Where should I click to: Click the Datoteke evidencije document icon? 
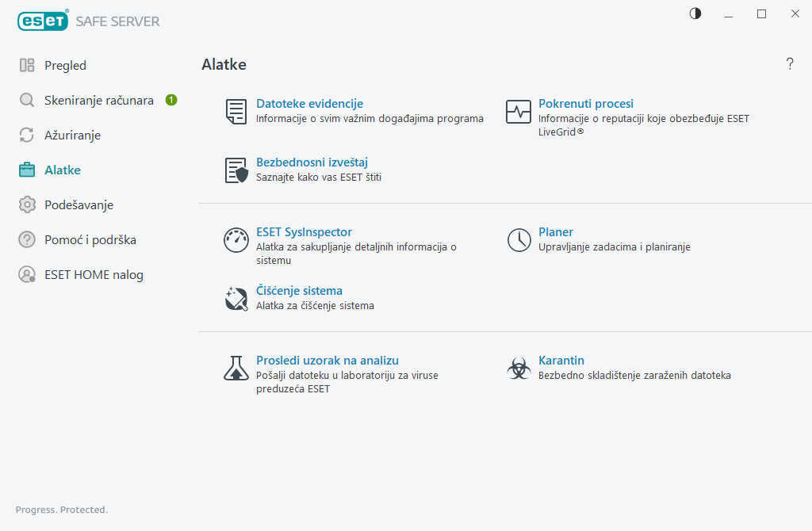pos(236,111)
